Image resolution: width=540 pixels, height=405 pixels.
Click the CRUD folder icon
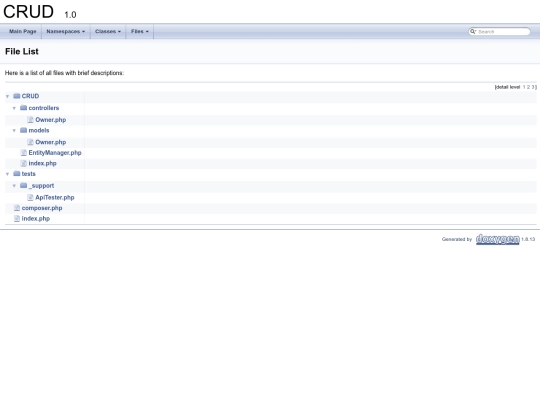pyautogui.click(x=17, y=96)
